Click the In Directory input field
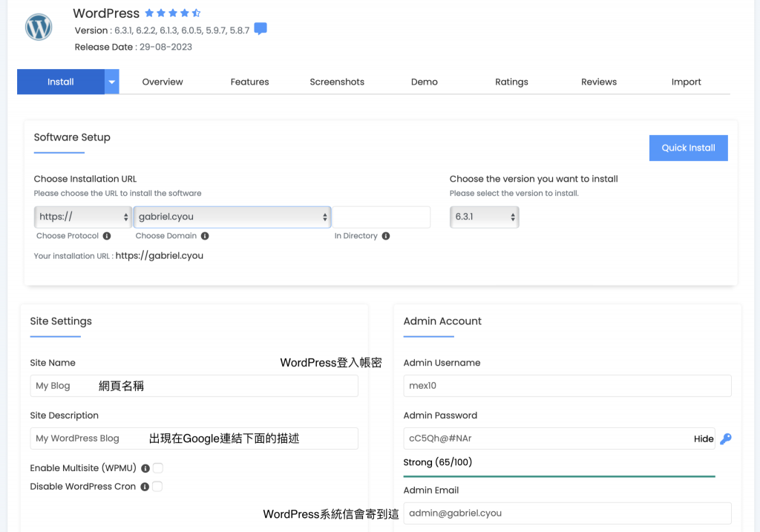Viewport: 760px width, 532px height. pyautogui.click(x=381, y=217)
